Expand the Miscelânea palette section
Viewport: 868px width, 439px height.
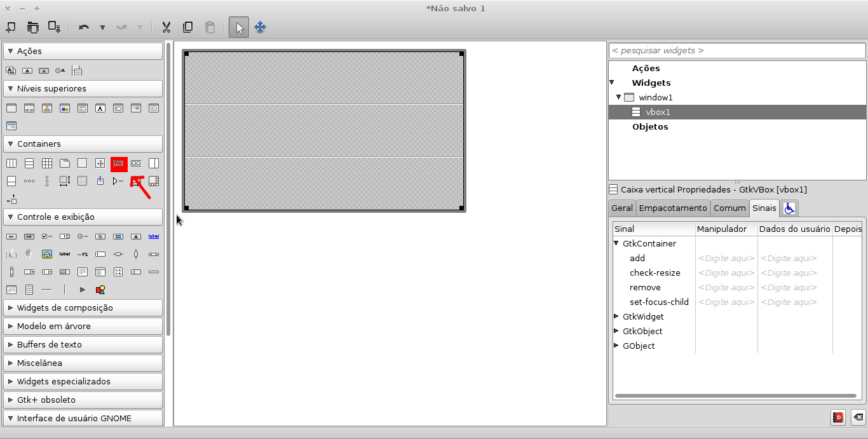pyautogui.click(x=83, y=363)
